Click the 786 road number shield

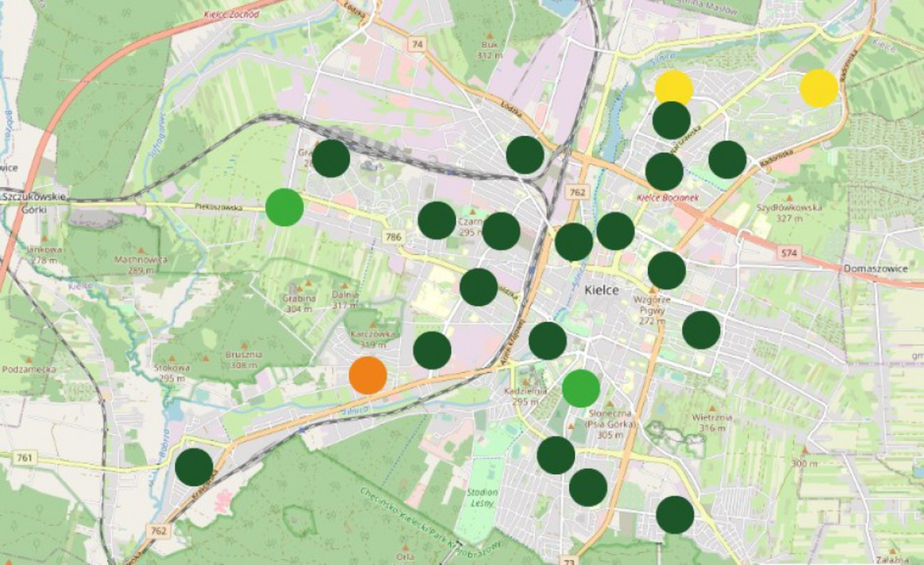tap(393, 236)
